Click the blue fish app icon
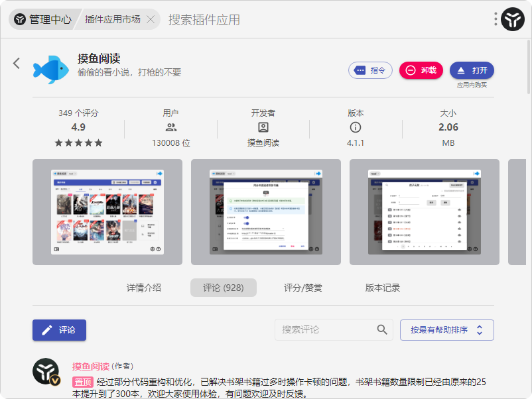 (51, 70)
